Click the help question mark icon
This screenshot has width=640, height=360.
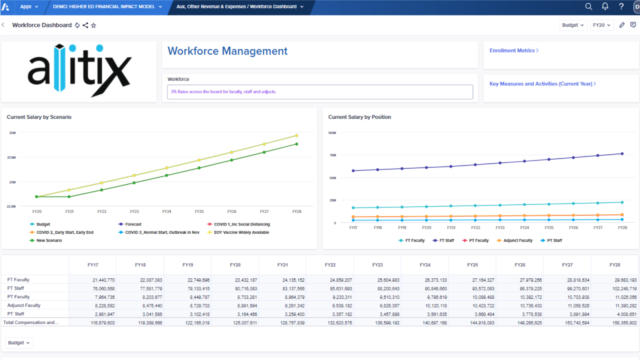click(621, 7)
